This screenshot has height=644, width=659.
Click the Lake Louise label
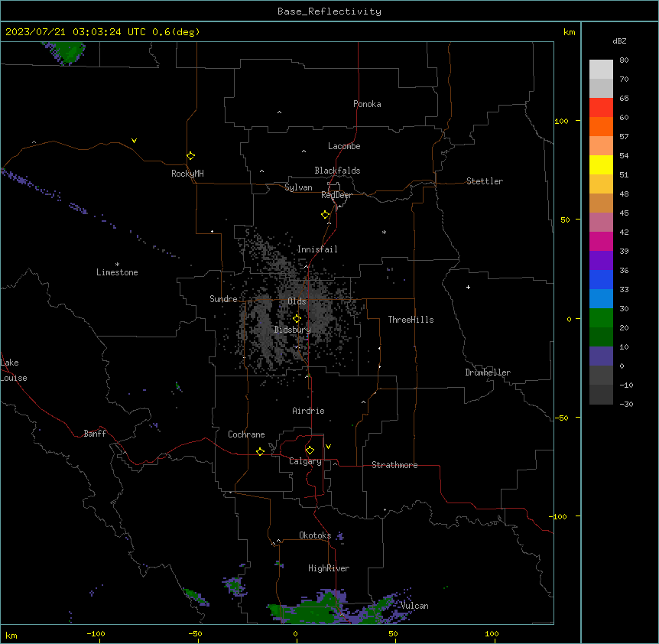tap(14, 370)
